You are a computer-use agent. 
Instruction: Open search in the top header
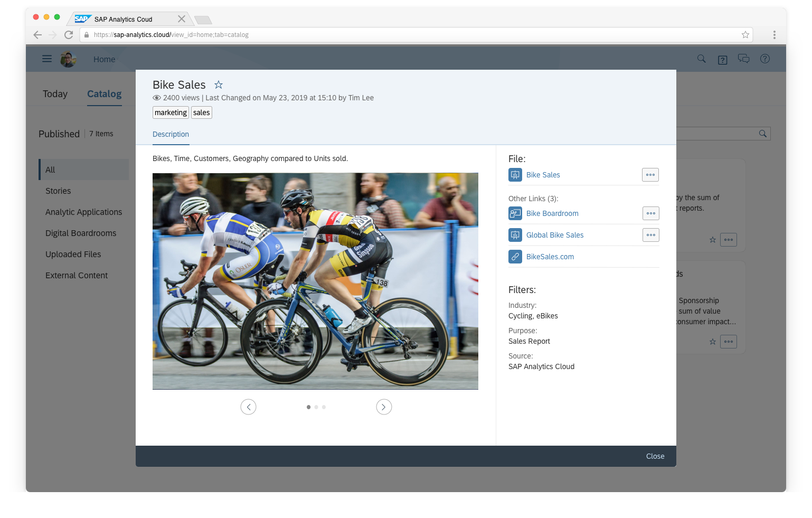[702, 59]
